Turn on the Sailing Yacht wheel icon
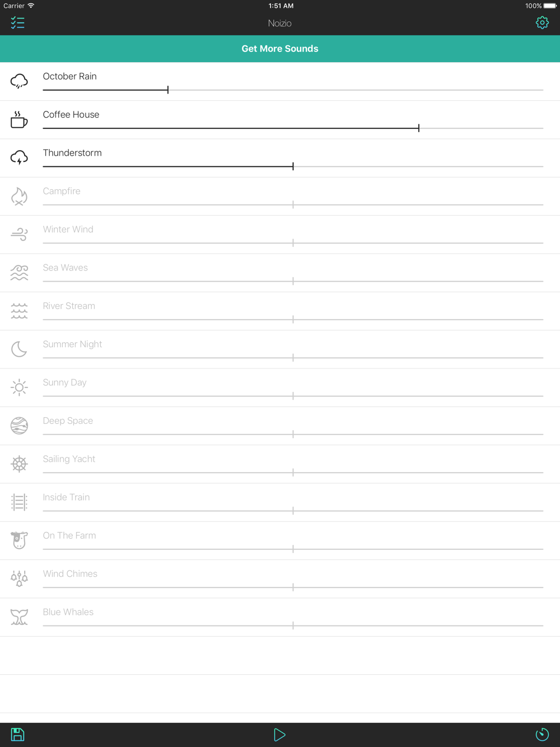The image size is (560, 747). click(x=19, y=464)
